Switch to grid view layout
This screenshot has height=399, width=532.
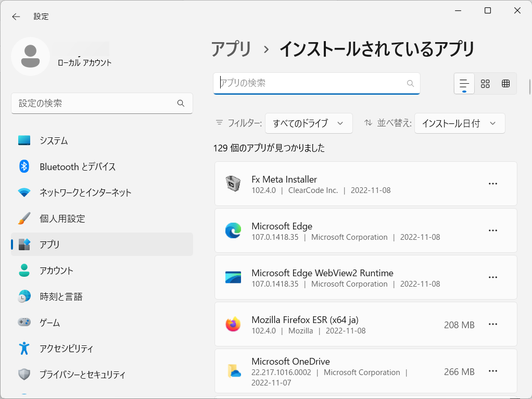point(485,83)
